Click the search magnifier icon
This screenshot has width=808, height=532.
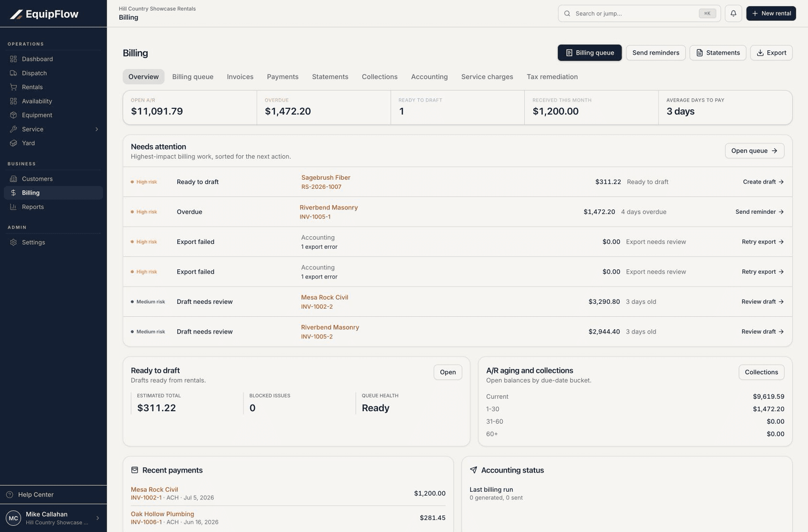pos(567,13)
